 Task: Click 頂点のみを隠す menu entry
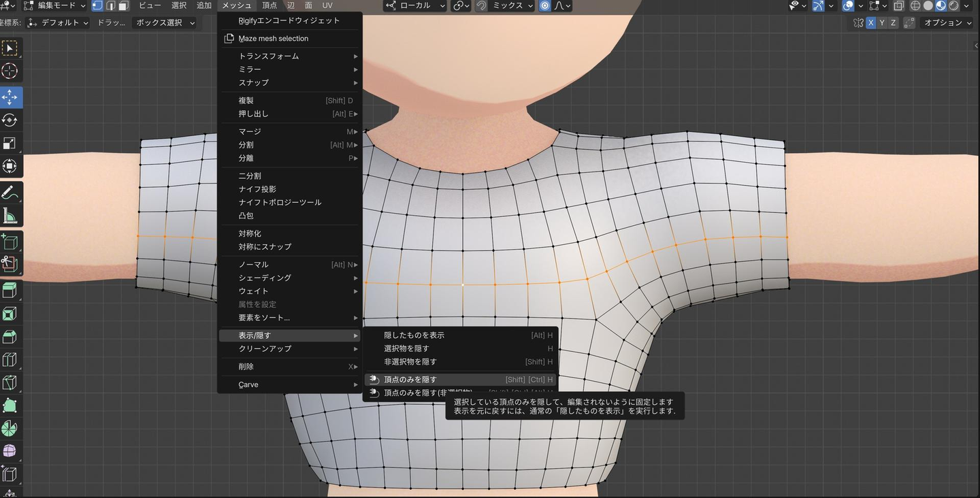[410, 380]
